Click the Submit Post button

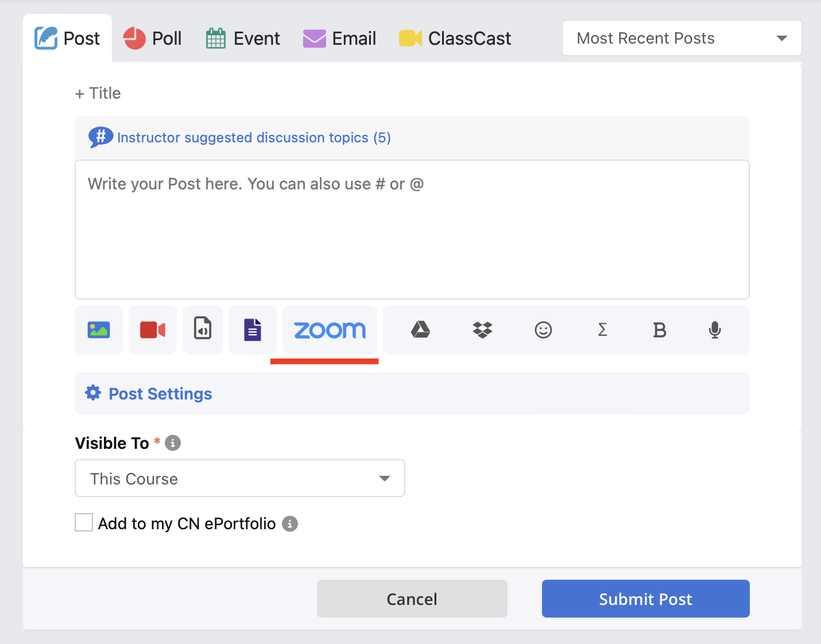(x=646, y=599)
